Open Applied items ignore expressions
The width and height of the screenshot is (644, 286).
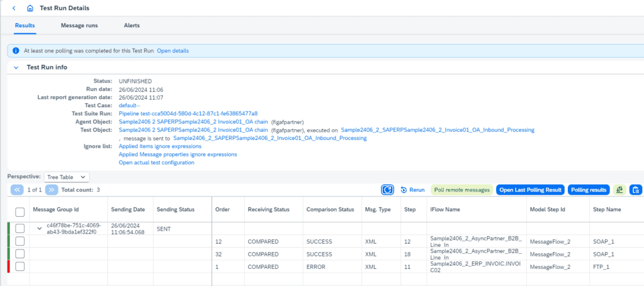click(160, 146)
